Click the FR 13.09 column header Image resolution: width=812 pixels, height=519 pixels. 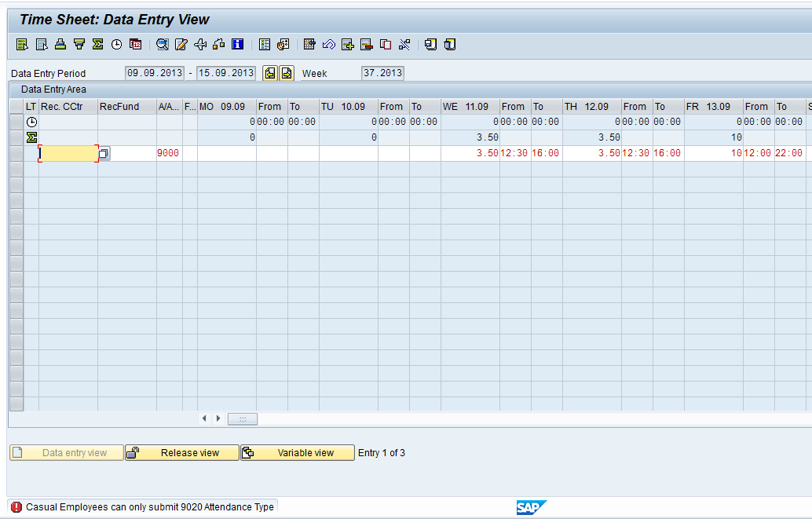(x=714, y=107)
